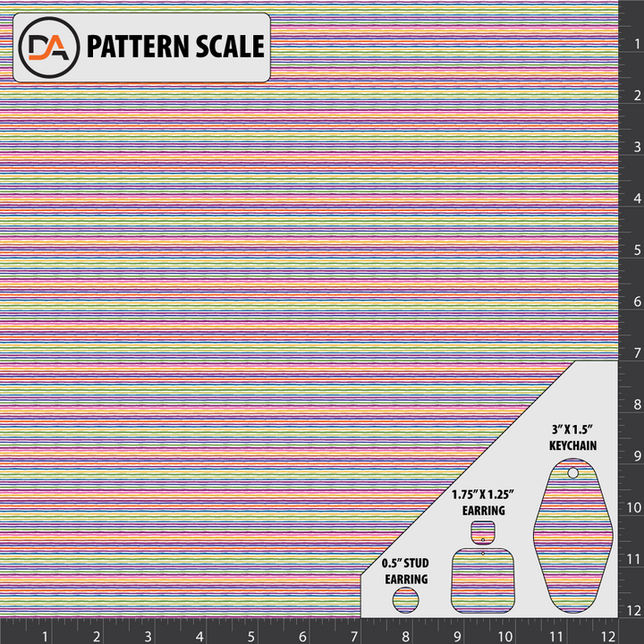The height and width of the screenshot is (644, 644).
Task: Click the keychain hole circle
Action: [x=573, y=473]
